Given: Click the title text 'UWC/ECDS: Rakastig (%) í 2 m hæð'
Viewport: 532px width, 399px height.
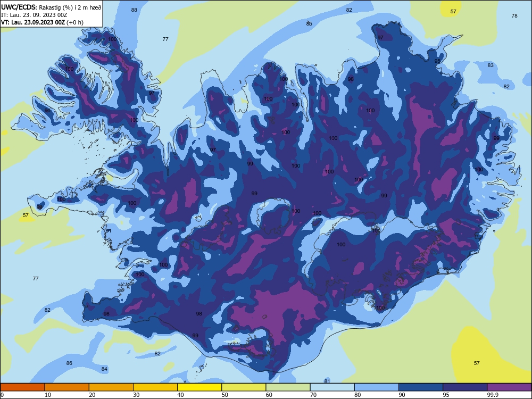Looking at the screenshot, I should click(51, 7).
